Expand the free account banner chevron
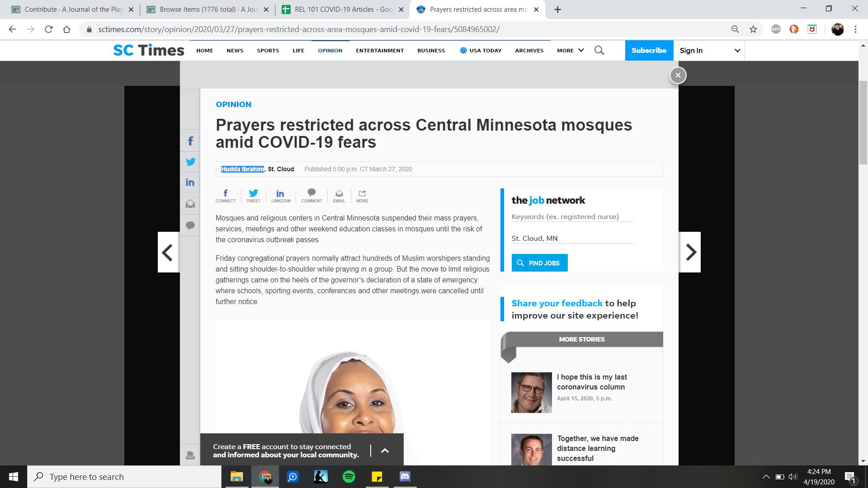868x488 pixels. [385, 450]
